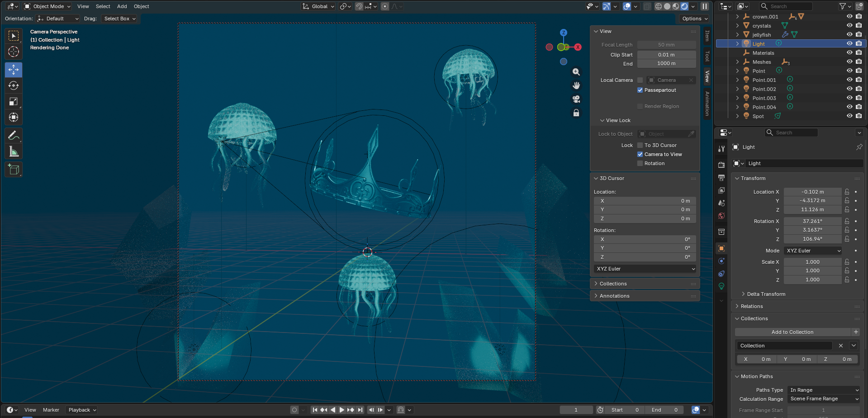This screenshot has height=418, width=868.
Task: Switch to the Item sidebar tab
Action: click(707, 36)
